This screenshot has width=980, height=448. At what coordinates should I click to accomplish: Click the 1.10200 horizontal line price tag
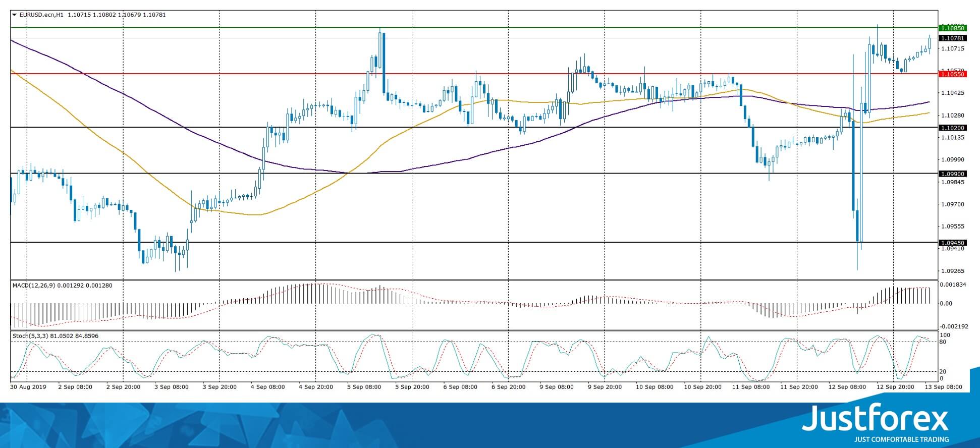tap(952, 128)
